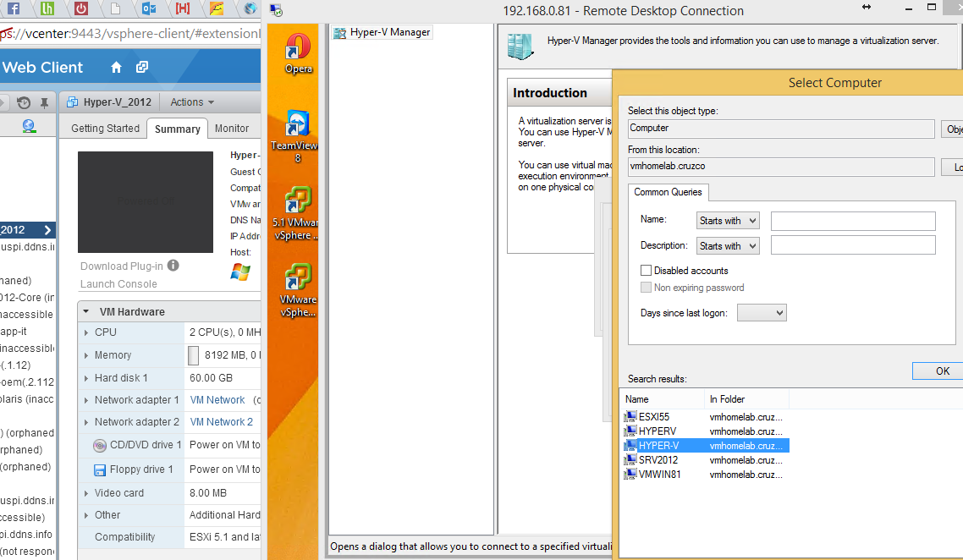
Task: Select the Common Queries tab
Action: (x=668, y=192)
